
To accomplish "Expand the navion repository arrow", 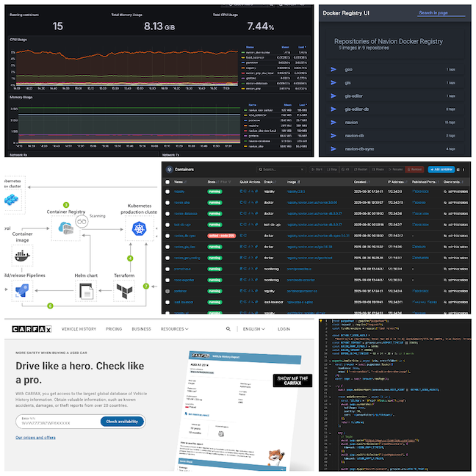I will click(x=333, y=123).
